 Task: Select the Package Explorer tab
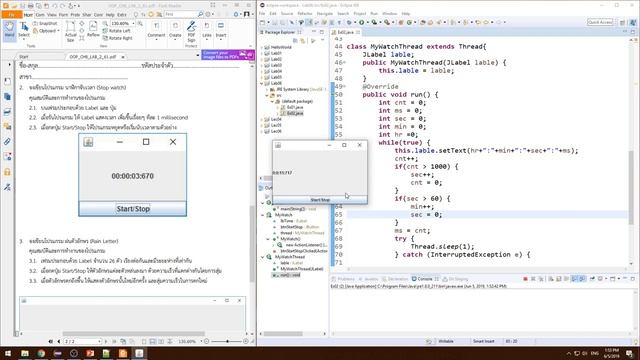[x=280, y=32]
